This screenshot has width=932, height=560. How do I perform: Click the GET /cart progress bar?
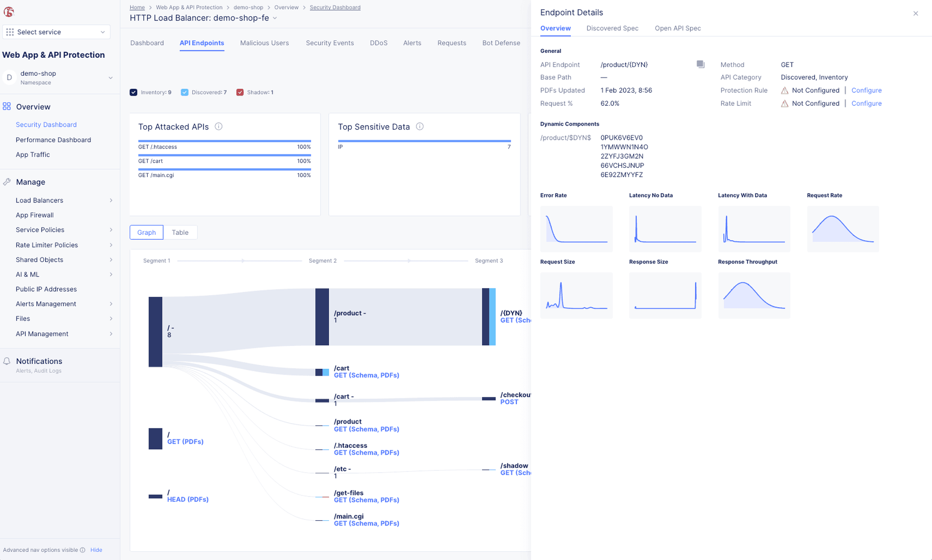coord(224,155)
